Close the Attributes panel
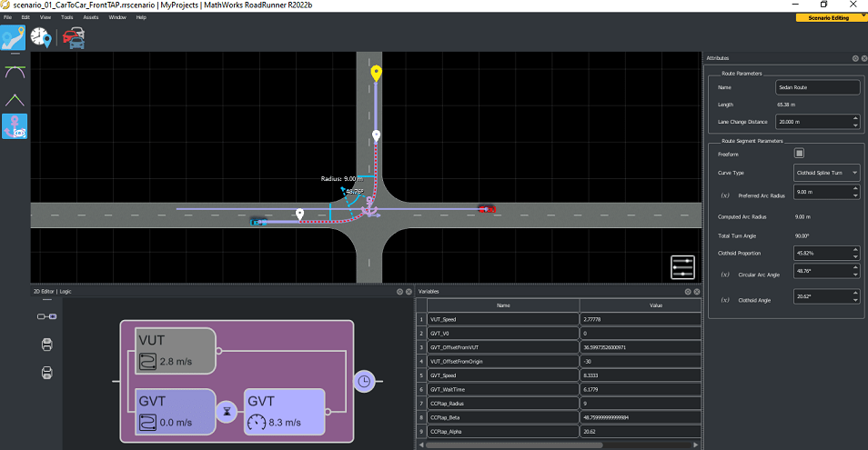Viewport: 868px width, 450px height. (864, 58)
